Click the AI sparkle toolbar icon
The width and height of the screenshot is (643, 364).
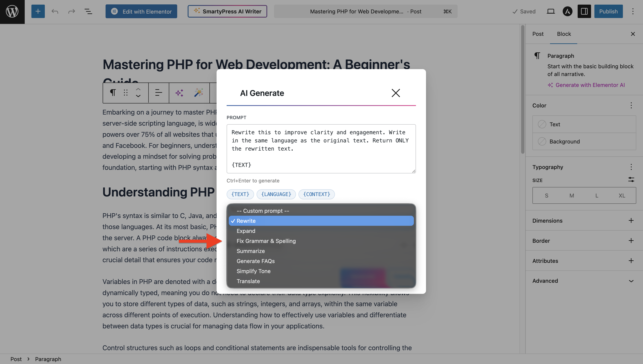179,93
